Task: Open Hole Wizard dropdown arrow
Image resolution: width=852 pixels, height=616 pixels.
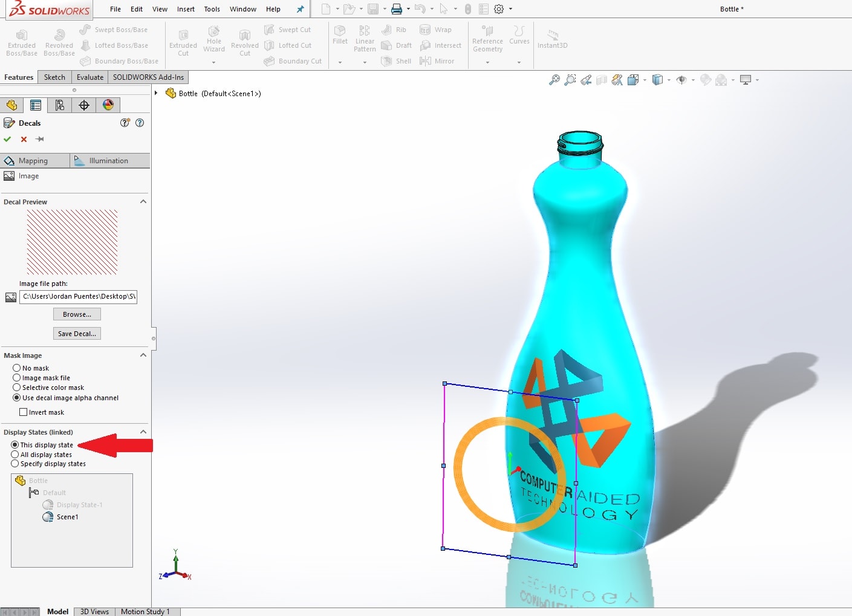Action: pyautogui.click(x=213, y=62)
